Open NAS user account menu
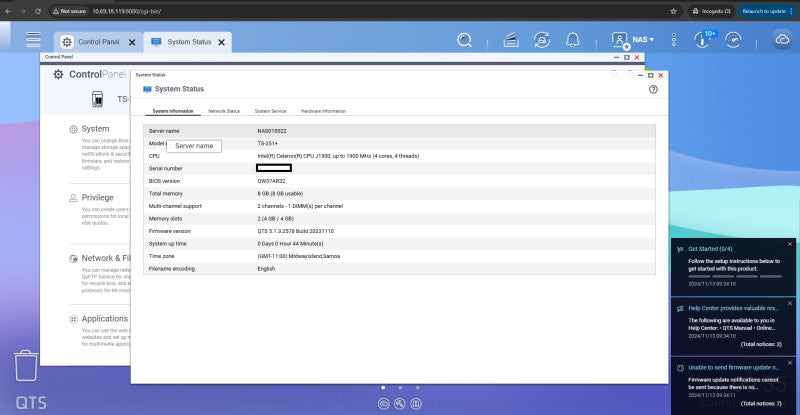 [633, 40]
